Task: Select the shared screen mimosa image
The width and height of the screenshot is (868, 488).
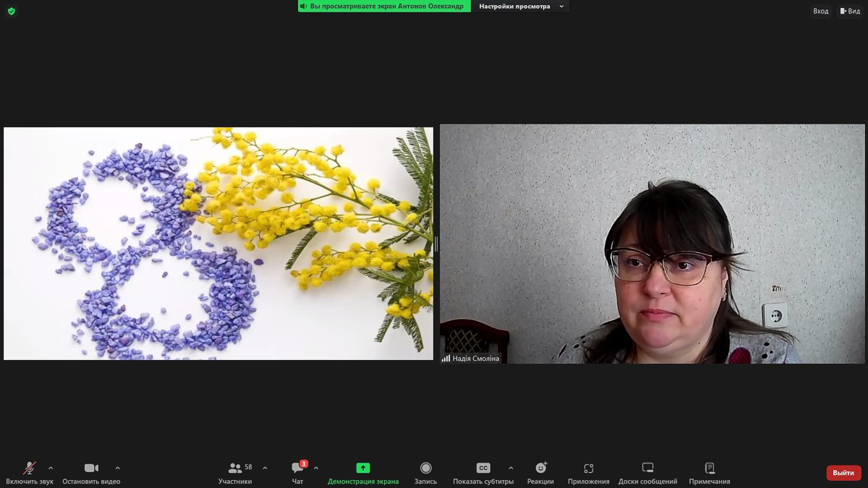Action: [218, 244]
